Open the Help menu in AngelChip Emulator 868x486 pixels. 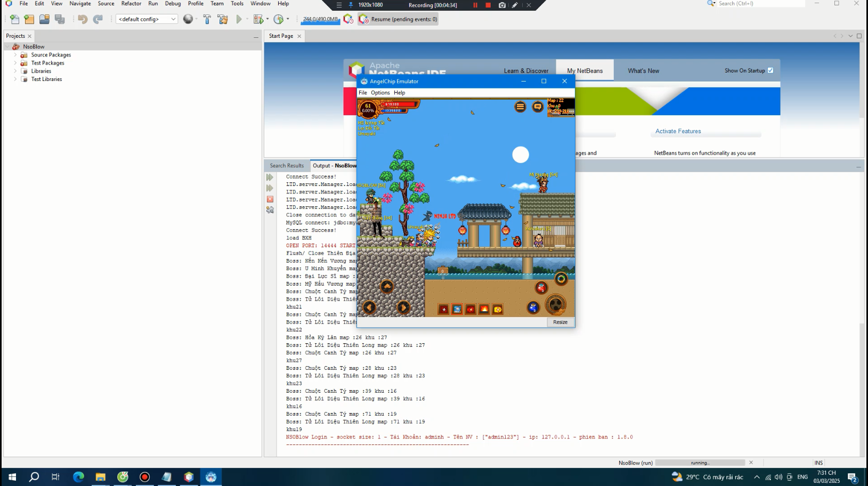399,93
